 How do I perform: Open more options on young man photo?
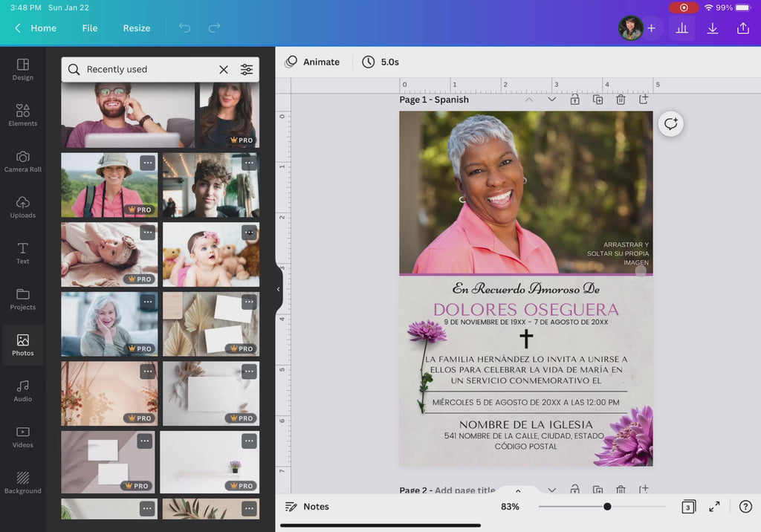point(249,163)
